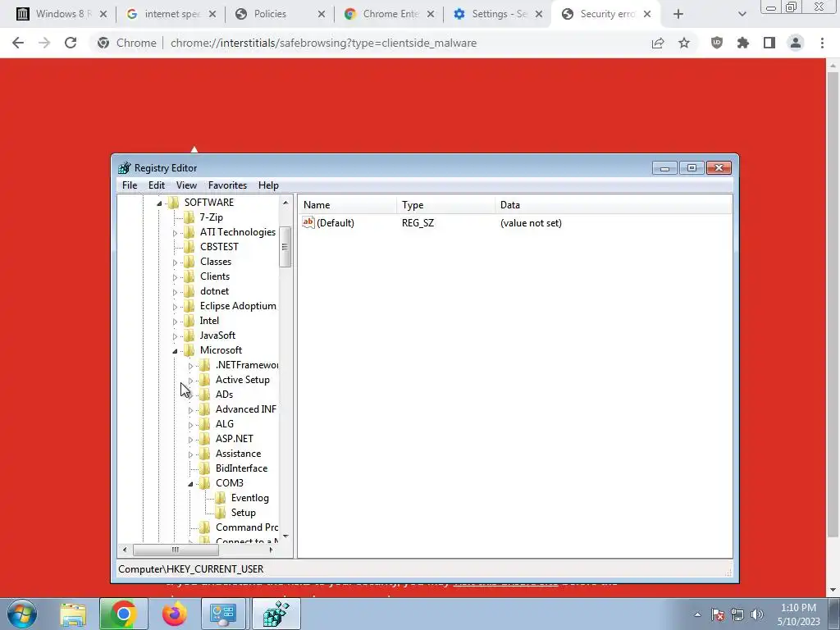Click the tree pane scroll up arrow
840x630 pixels.
pos(285,203)
